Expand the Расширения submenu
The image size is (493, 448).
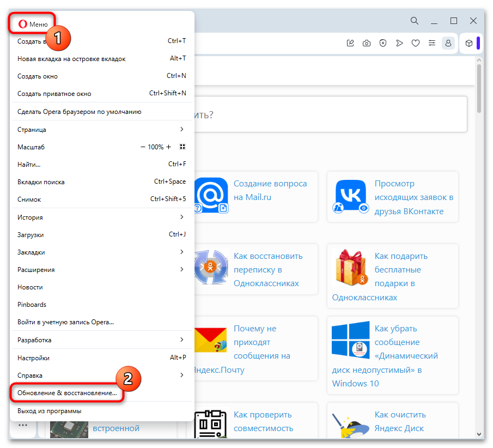(102, 270)
